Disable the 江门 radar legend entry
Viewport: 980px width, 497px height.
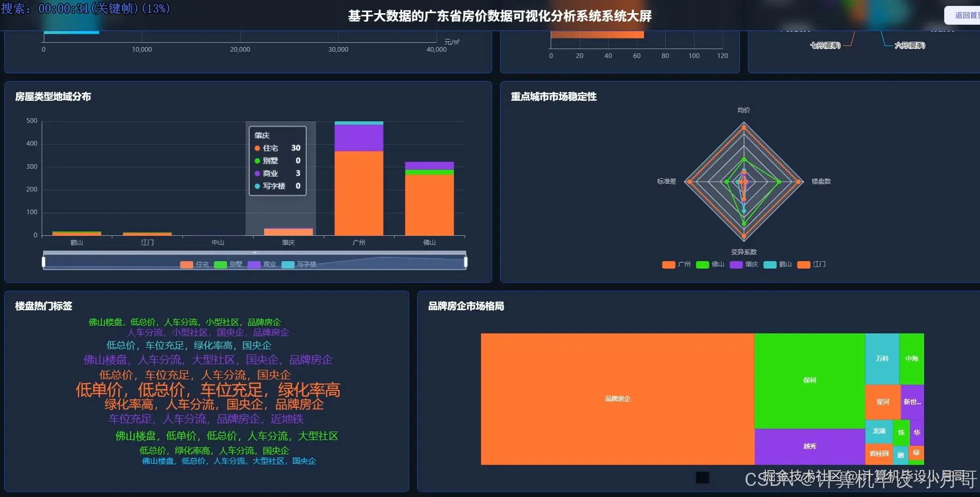click(812, 264)
